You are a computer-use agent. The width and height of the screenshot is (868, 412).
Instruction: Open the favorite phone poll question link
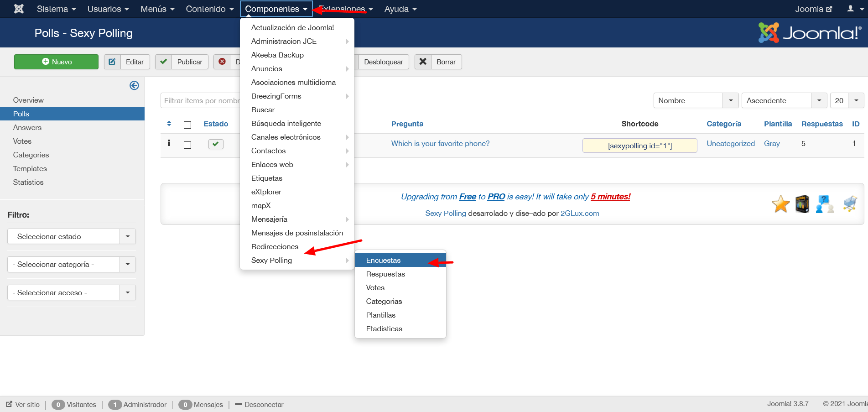[440, 143]
